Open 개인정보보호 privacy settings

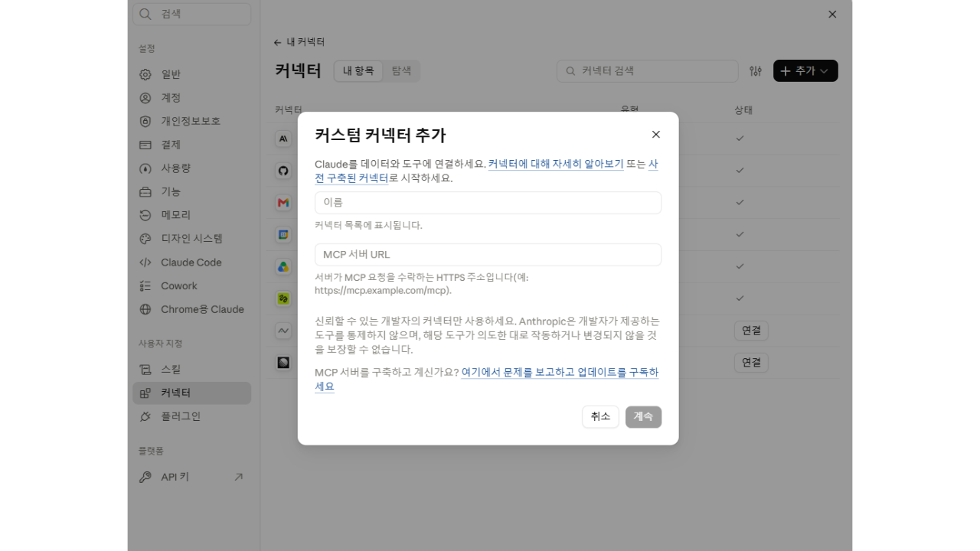pos(191,121)
